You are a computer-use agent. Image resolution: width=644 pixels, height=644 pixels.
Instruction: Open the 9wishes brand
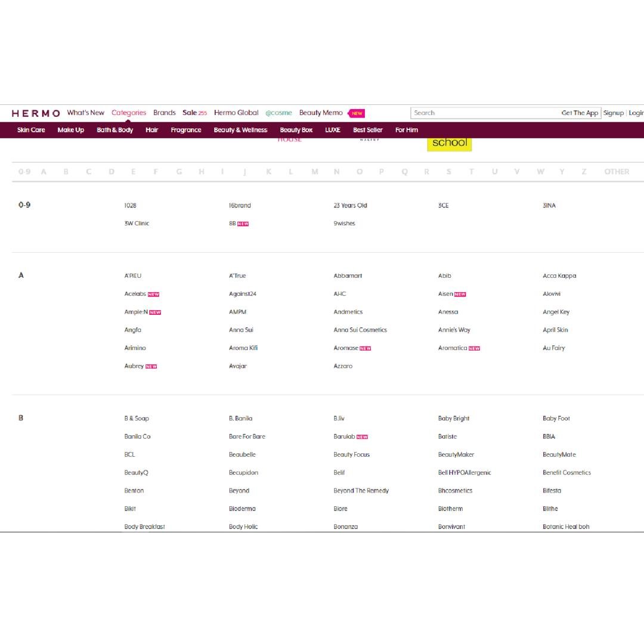tap(344, 224)
